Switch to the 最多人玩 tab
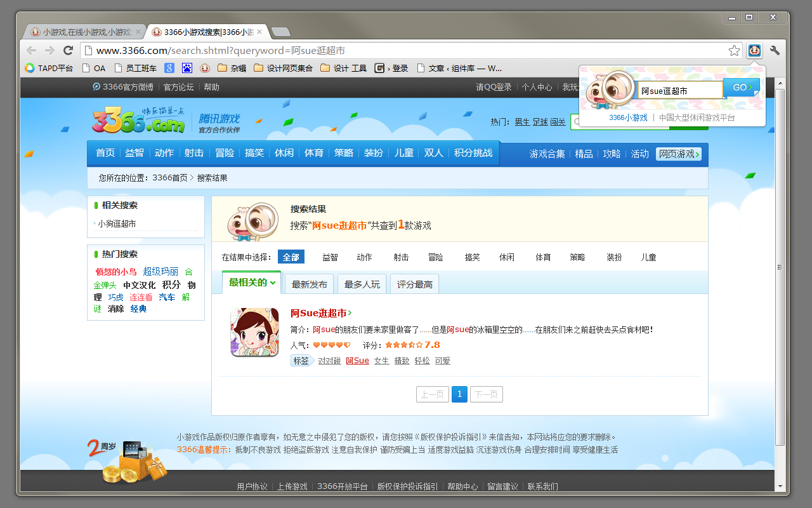 coord(362,284)
